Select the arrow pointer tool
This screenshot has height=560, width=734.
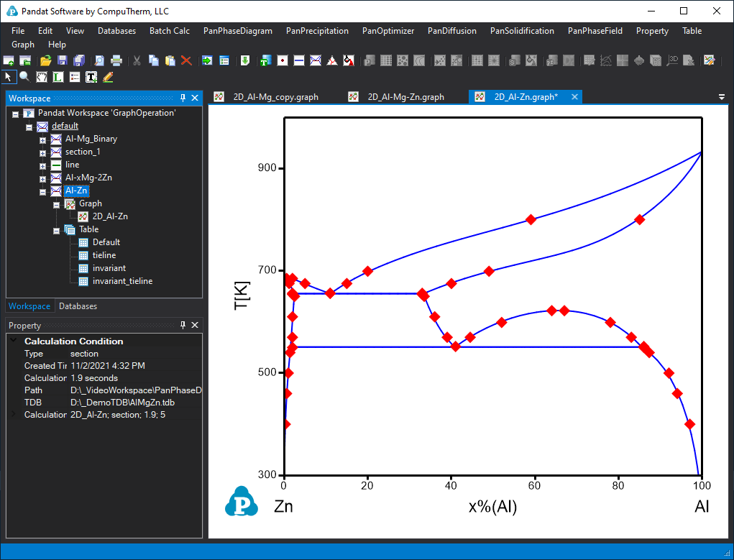9,76
